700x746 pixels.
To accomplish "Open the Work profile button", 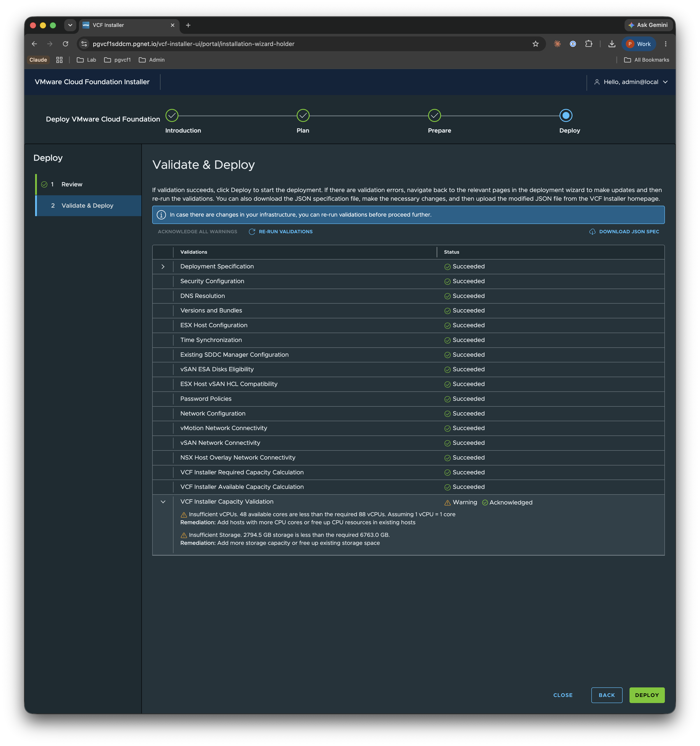I will (639, 44).
